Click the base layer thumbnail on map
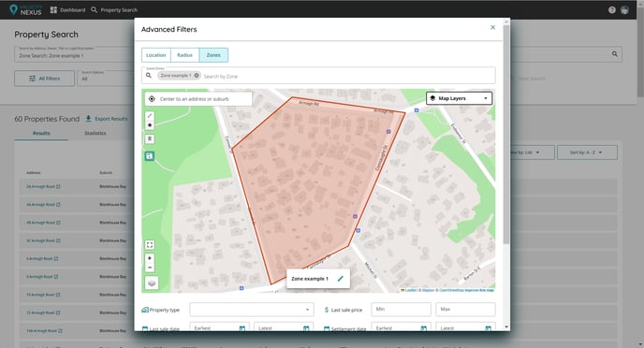644x348 pixels. [152, 283]
